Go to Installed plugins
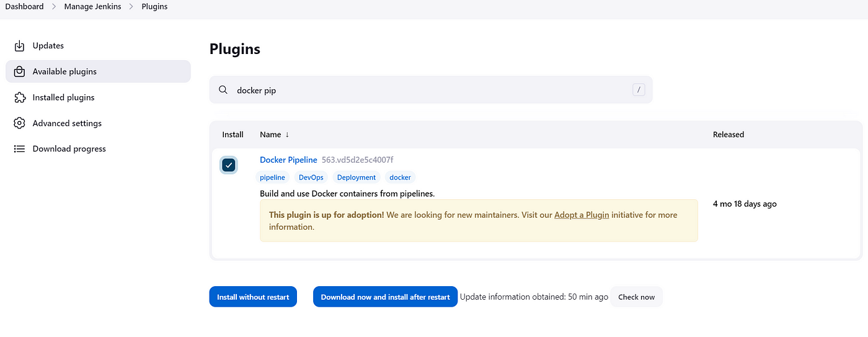Image resolution: width=868 pixels, height=337 pixels. (98, 97)
